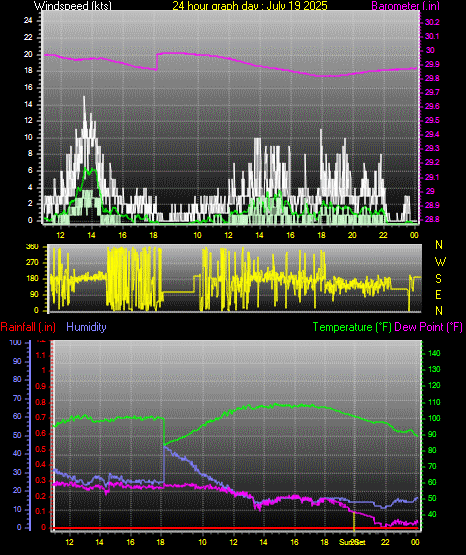Click the Temperature (°F) legend label
The height and width of the screenshot is (555, 466).
pyautogui.click(x=352, y=327)
